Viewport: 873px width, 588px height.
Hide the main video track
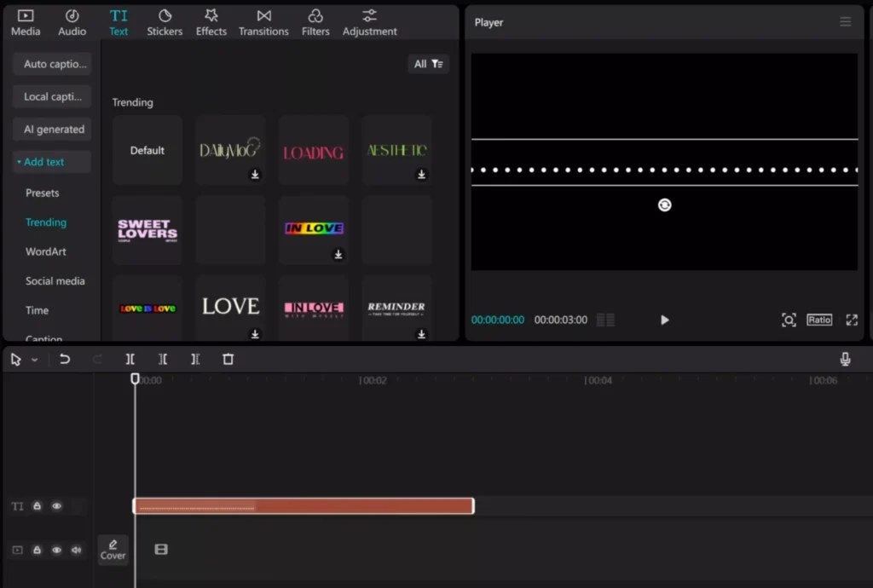tap(57, 551)
